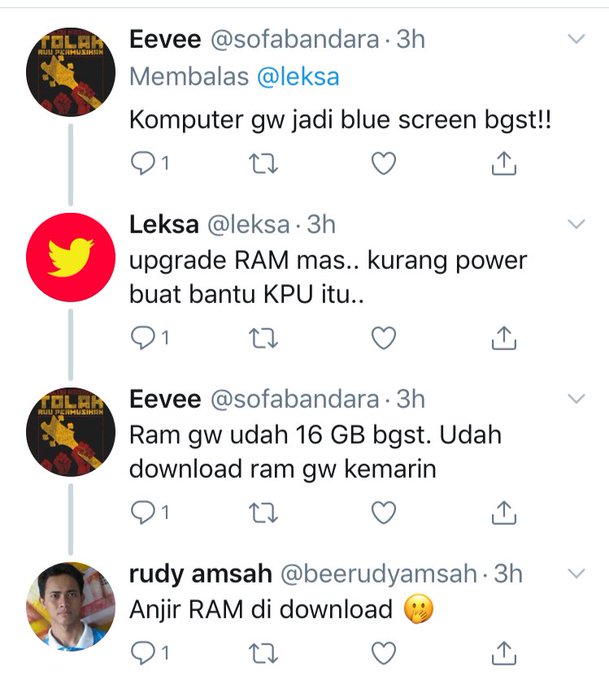
Task: Retweet the 16 GB RAM tweet
Action: click(263, 513)
